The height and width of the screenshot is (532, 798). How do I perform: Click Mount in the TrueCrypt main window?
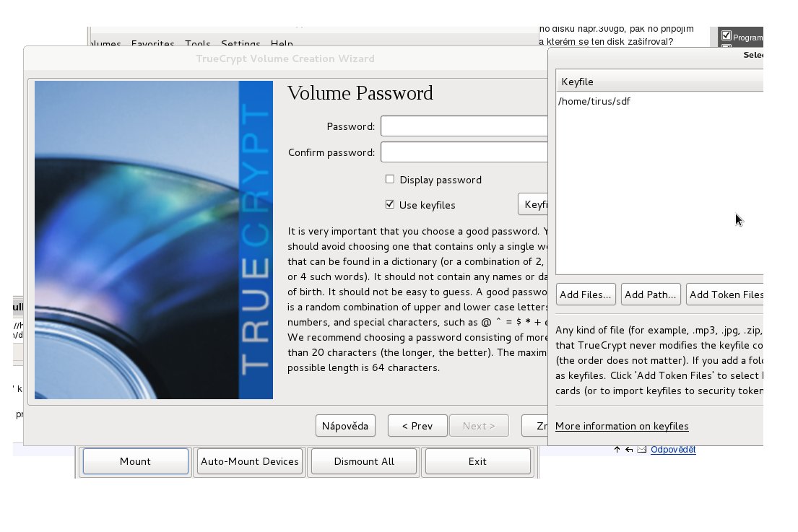(x=135, y=461)
